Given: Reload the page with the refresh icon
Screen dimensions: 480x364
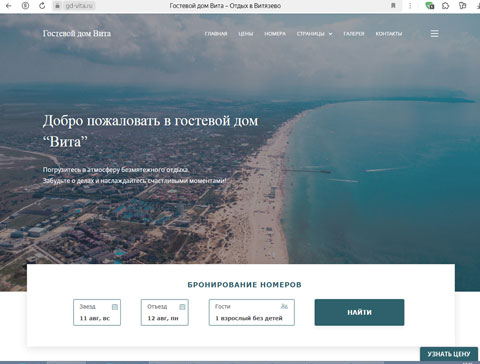Looking at the screenshot, I should click(42, 6).
